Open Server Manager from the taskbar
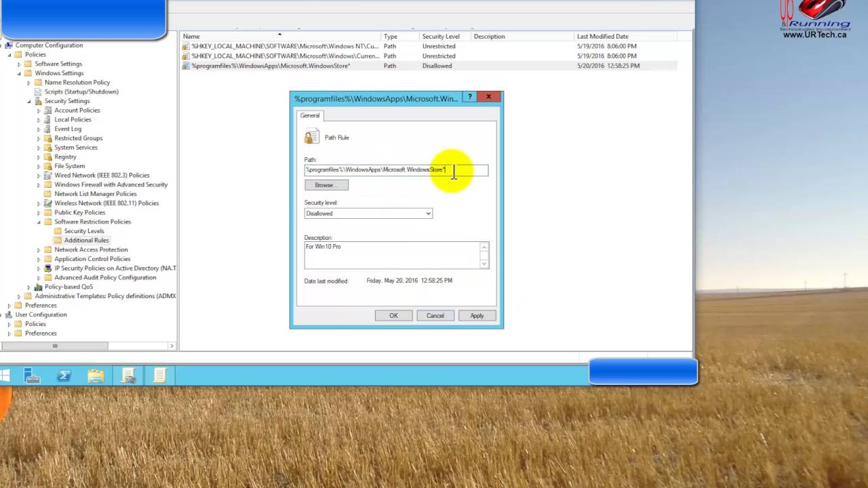The width and height of the screenshot is (868, 488). click(31, 375)
